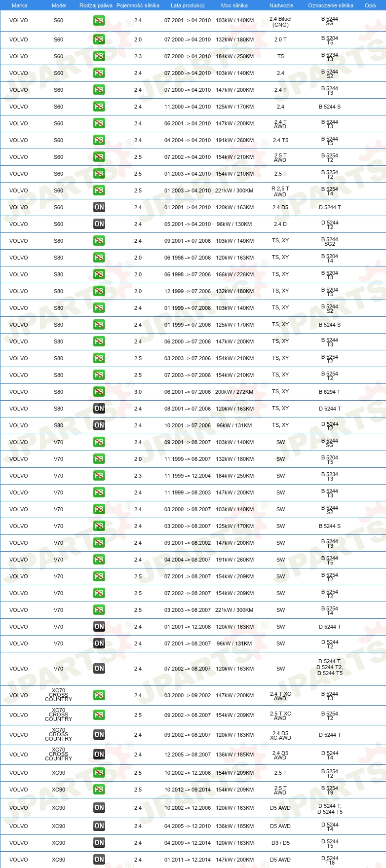386x868 pixels.
Task: Select the 'B 5254 T9' engine code cell
Action: 330,790
